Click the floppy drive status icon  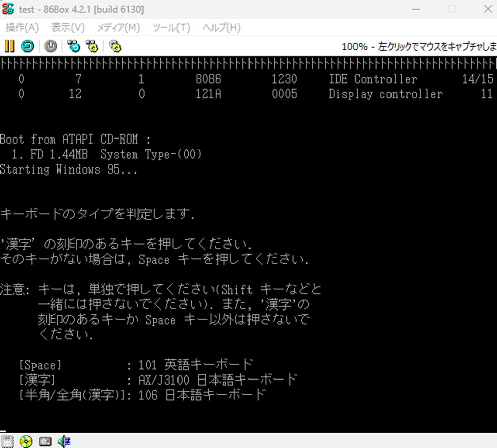pyautogui.click(x=7, y=441)
